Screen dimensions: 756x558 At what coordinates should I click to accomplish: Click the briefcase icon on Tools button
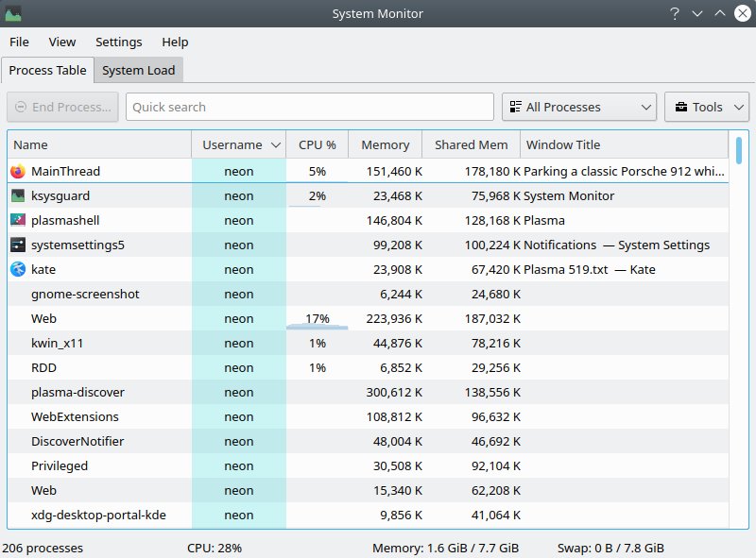click(680, 108)
